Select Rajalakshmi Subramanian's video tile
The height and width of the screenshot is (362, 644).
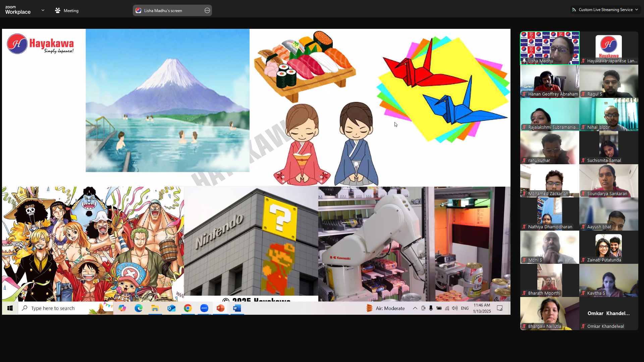click(550, 114)
